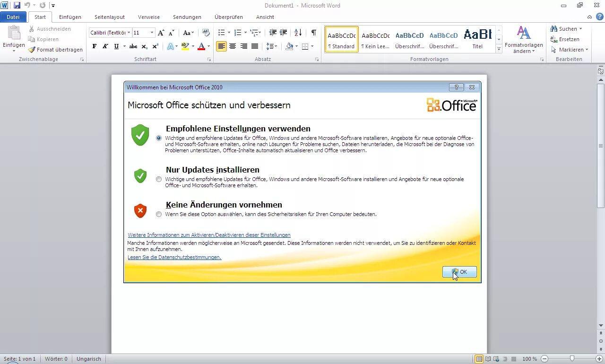
Task: Click the Undo icon in quick access toolbar
Action: 27,5
